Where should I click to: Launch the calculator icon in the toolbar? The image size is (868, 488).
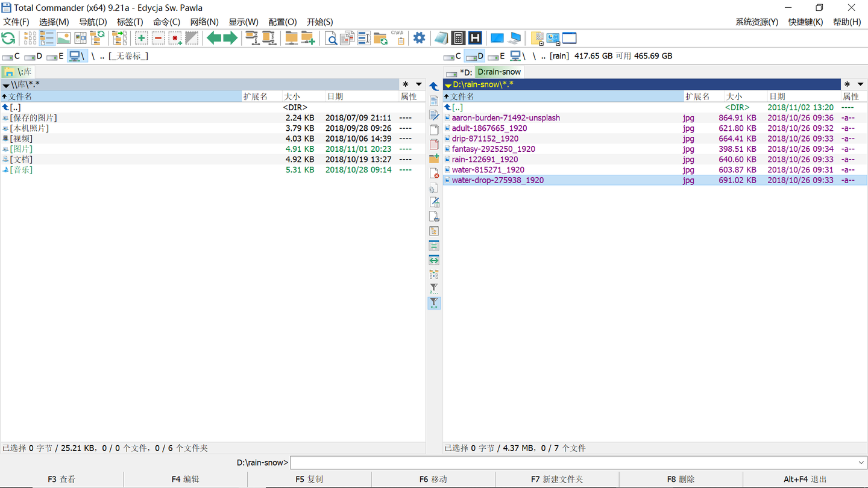coord(458,39)
